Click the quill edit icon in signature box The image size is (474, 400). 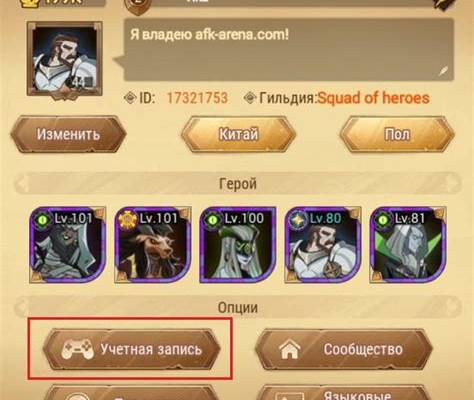click(443, 71)
